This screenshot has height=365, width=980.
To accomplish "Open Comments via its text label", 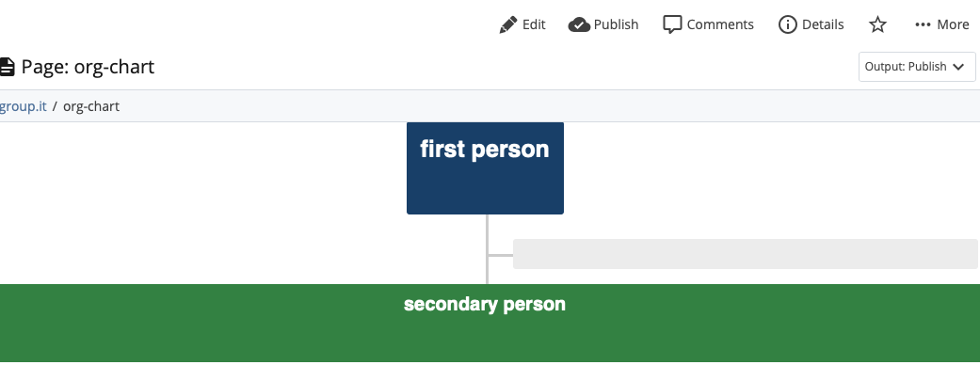I will [x=720, y=24].
